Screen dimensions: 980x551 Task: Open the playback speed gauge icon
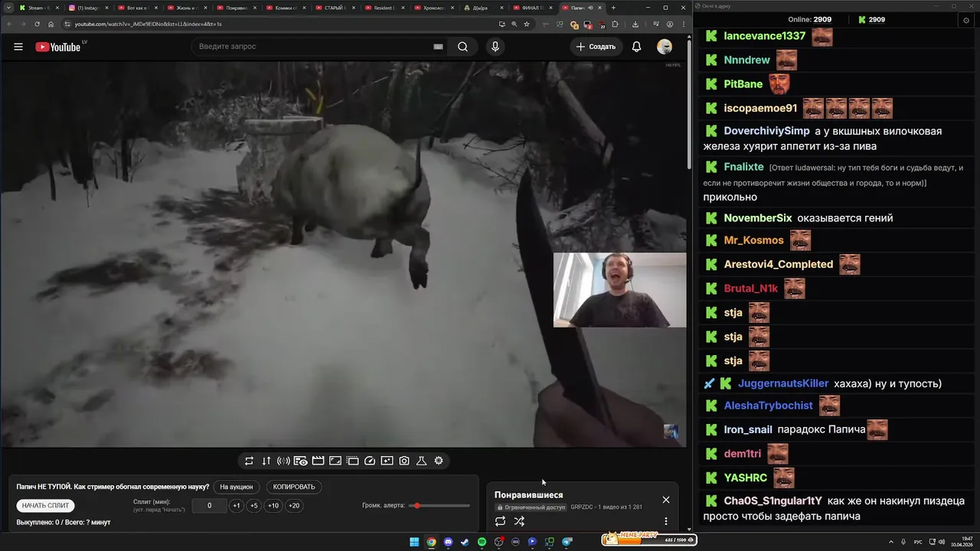(x=370, y=461)
